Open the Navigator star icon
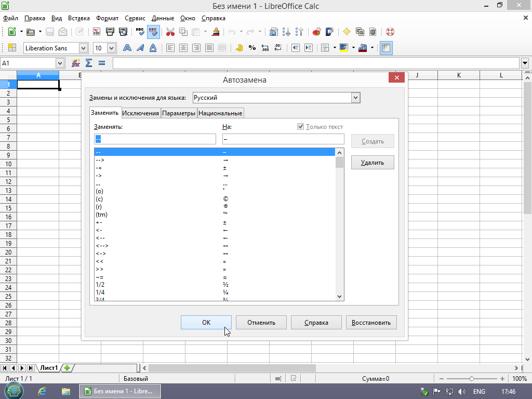Image resolution: width=532 pixels, height=399 pixels. (x=347, y=32)
